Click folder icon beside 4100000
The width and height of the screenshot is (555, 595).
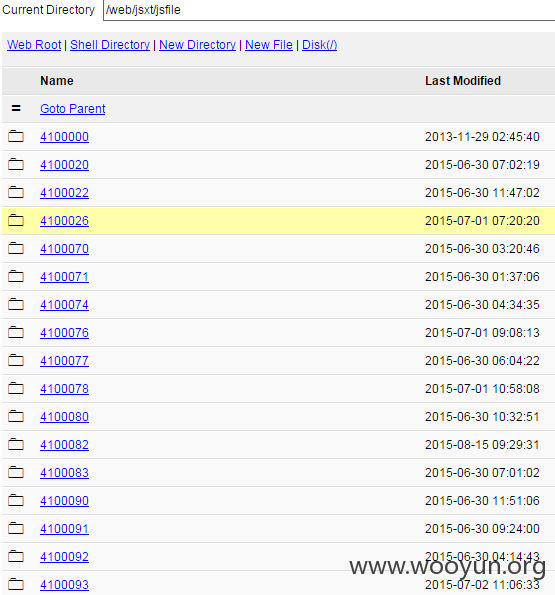pos(16,136)
